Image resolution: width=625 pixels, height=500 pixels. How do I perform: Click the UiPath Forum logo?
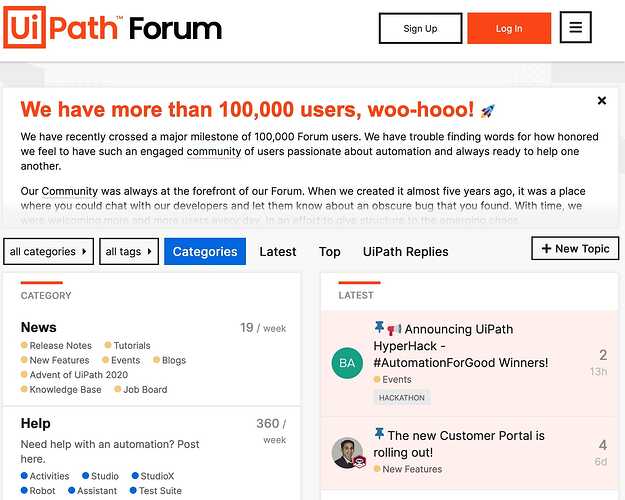pos(112,28)
